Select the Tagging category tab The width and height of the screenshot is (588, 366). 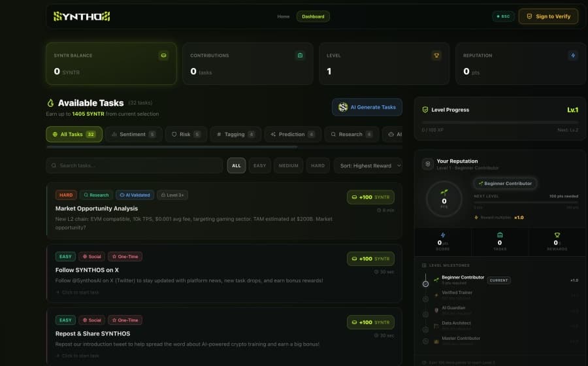click(235, 134)
